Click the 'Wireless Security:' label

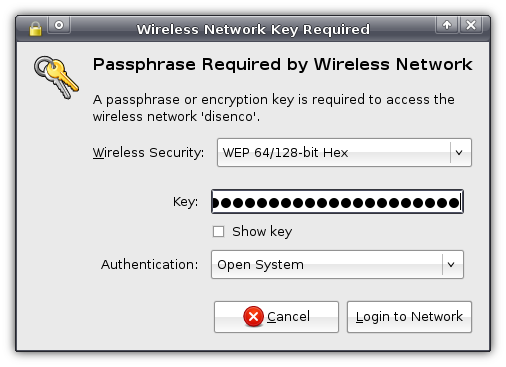(x=148, y=153)
